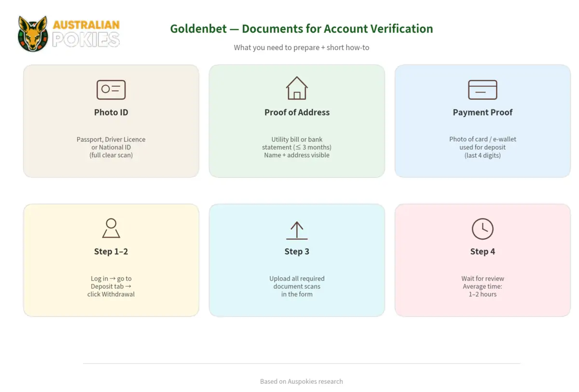Click the text 'Photo of card / e-wallet'
This screenshot has width=579, height=392.
click(x=482, y=139)
